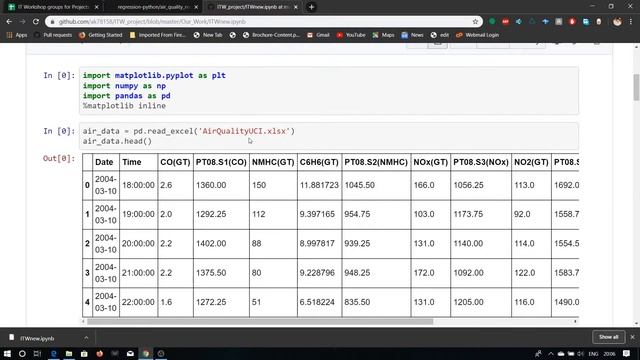The height and width of the screenshot is (360, 640).
Task: Click the ITWnew.ipynb downloaded file
Action: (37, 338)
